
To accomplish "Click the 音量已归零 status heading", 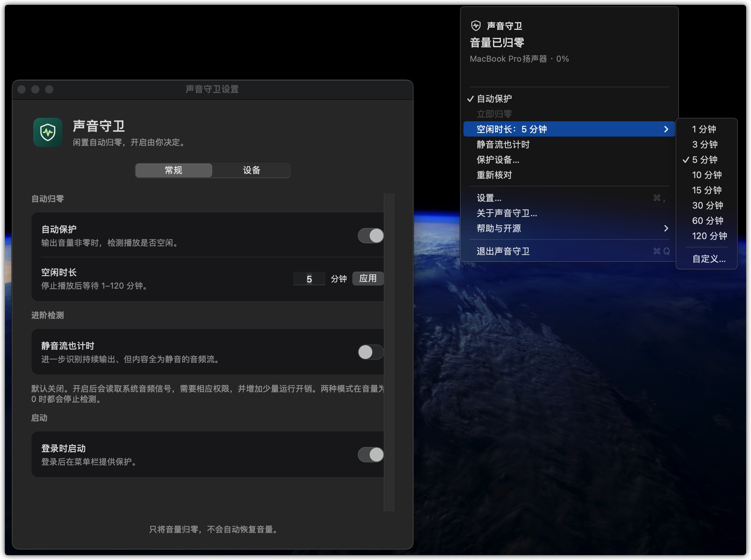I will click(497, 43).
